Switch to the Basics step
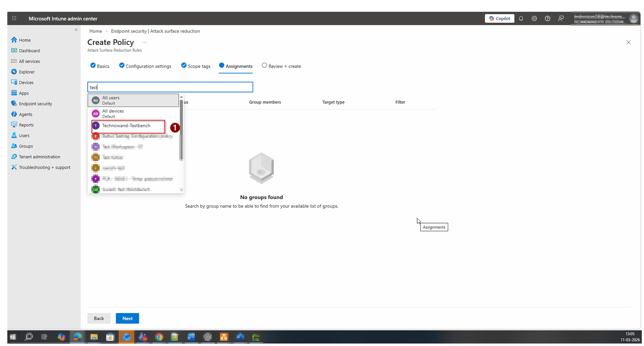Viewport: 644px width, 346px height. (100, 66)
